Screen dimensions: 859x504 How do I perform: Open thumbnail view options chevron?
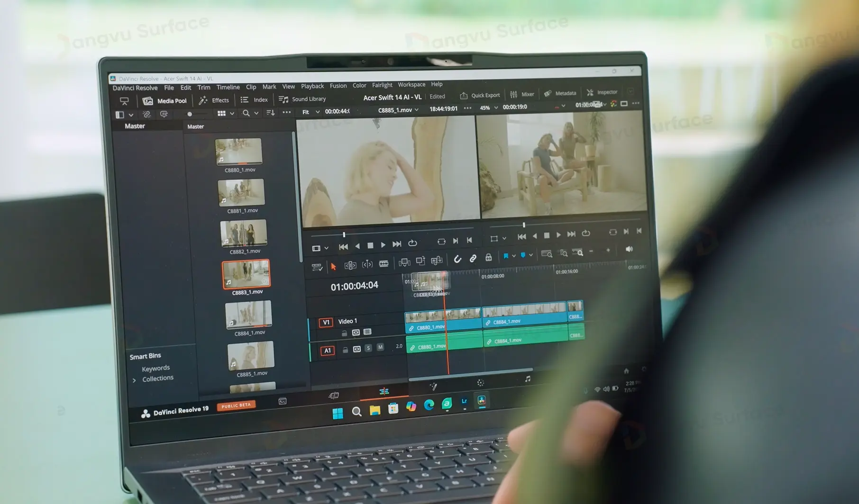(232, 113)
